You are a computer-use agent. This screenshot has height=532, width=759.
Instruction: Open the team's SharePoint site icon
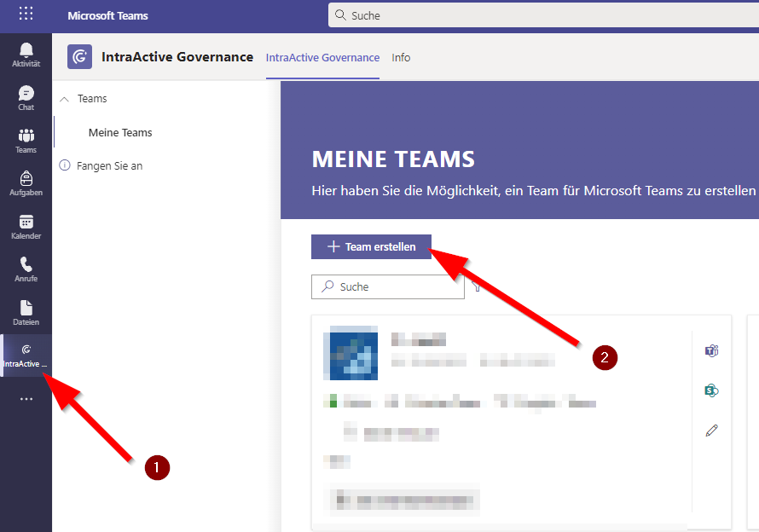(711, 390)
